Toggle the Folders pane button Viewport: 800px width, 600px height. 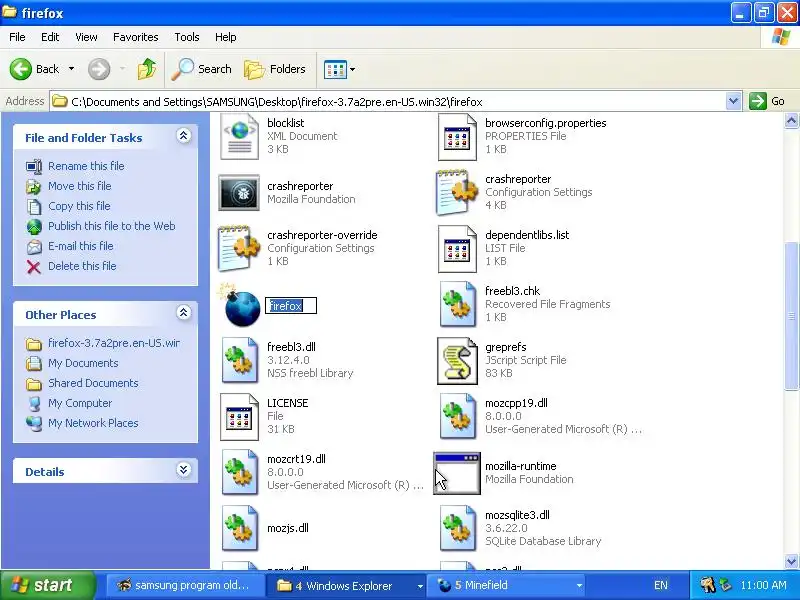click(x=275, y=69)
